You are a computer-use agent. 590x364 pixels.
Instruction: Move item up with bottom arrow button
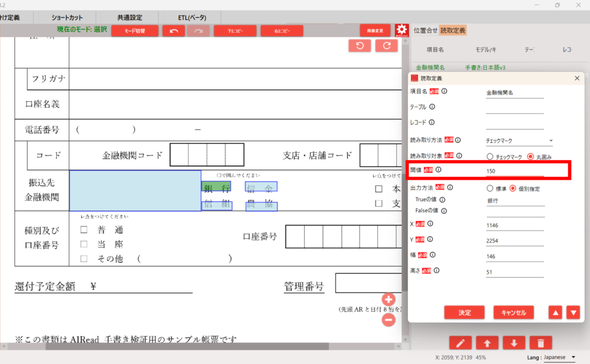[487, 343]
